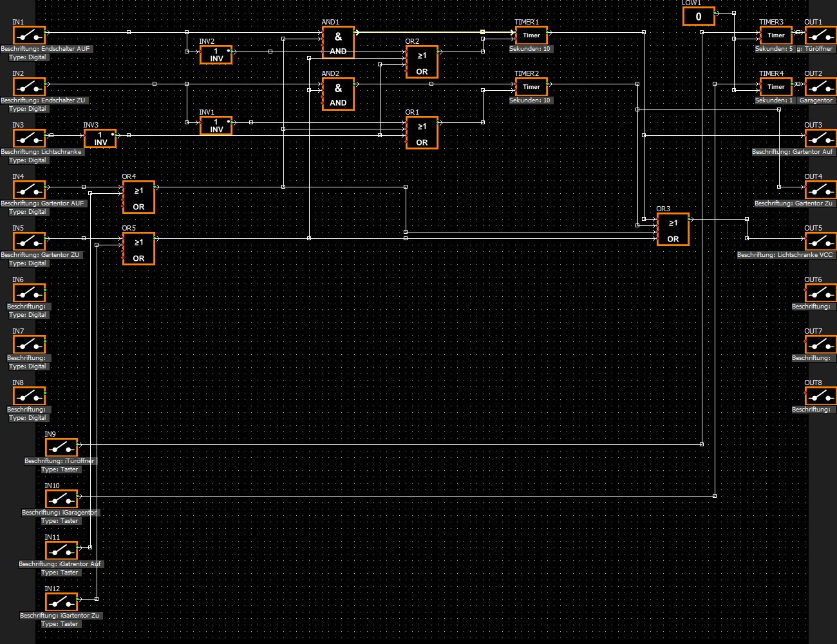This screenshot has width=837, height=644.
Task: Click the INV2 inverter block
Action: tap(216, 55)
